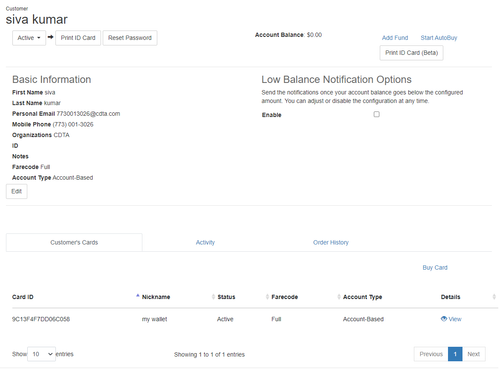Open the show 10 entries dropdown

pyautogui.click(x=42, y=354)
